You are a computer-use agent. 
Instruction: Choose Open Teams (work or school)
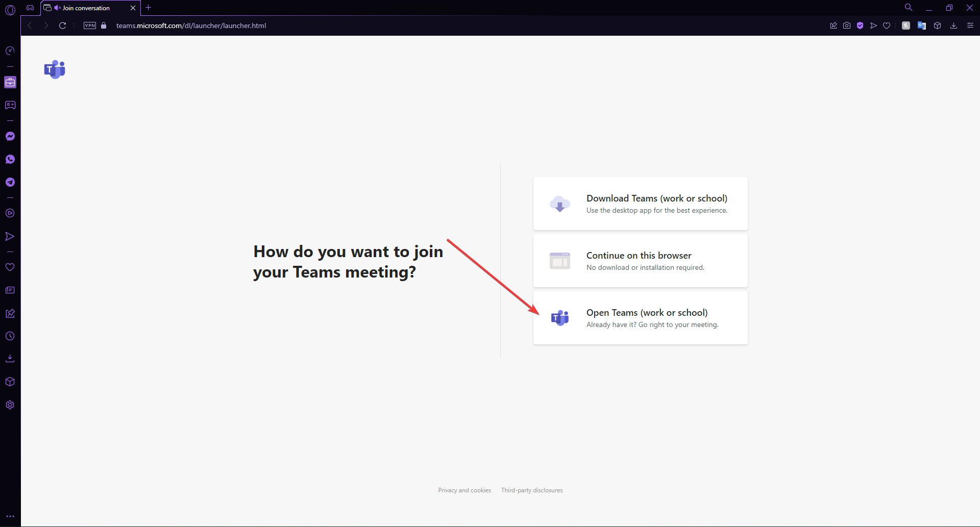click(x=641, y=318)
